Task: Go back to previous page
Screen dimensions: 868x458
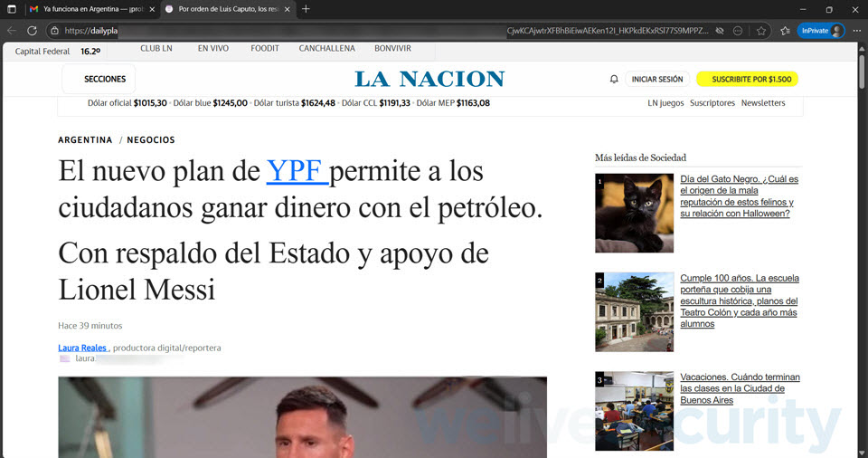Action: [12, 31]
